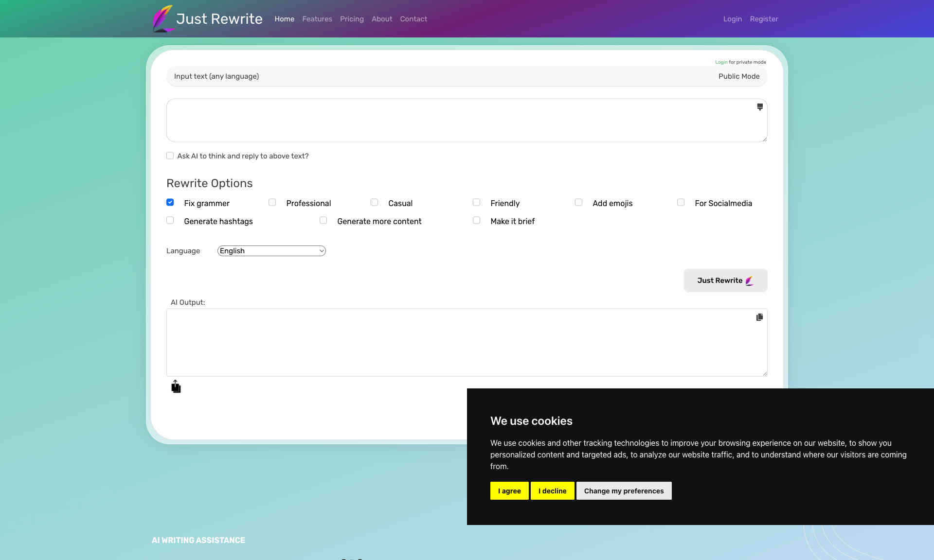Viewport: 934px width, 560px height.
Task: Enable the Add emojis option
Action: (578, 202)
